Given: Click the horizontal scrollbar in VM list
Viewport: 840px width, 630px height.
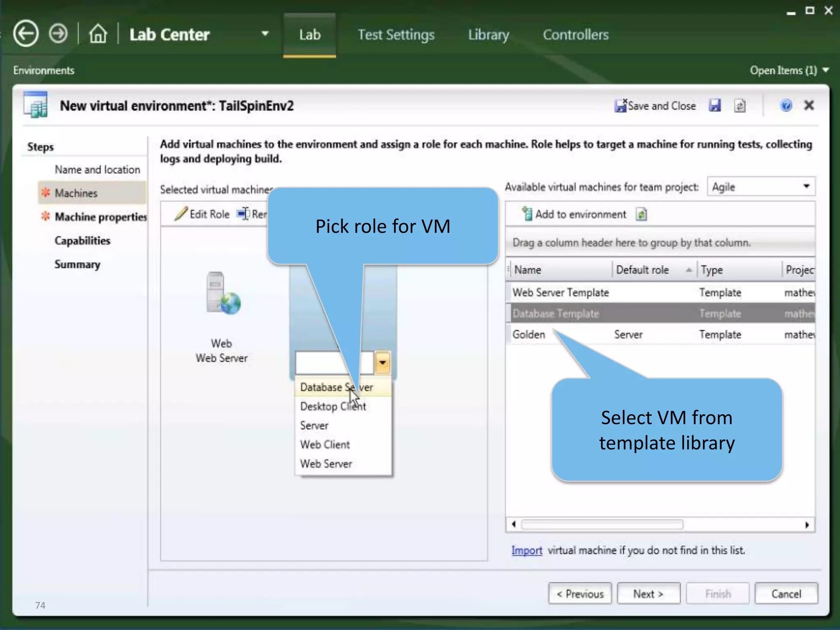Looking at the screenshot, I should point(602,525).
